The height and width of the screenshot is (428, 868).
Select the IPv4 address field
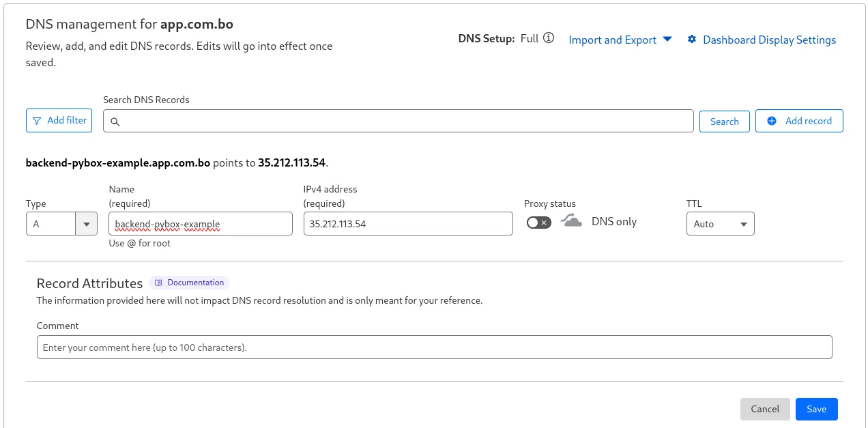408,224
